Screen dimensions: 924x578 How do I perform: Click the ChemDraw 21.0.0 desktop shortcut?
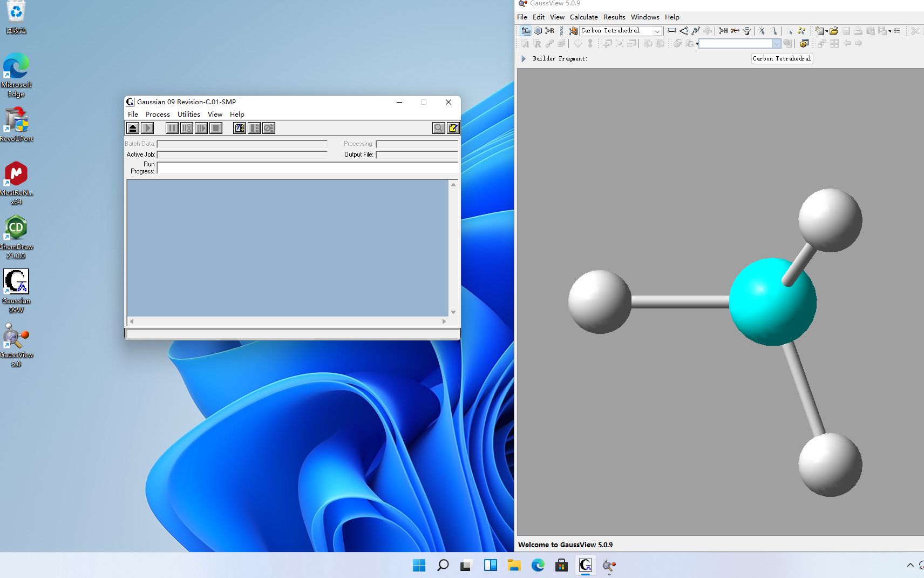pos(16,237)
